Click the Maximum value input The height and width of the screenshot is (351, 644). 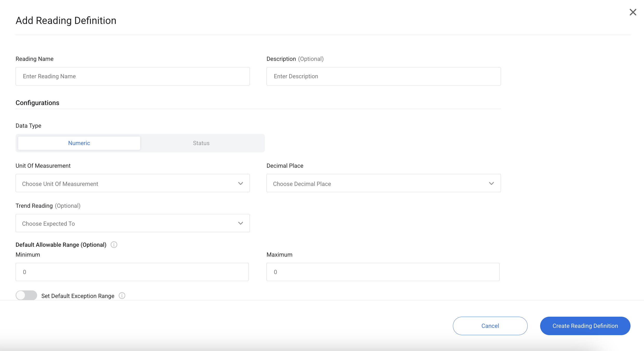(x=383, y=272)
